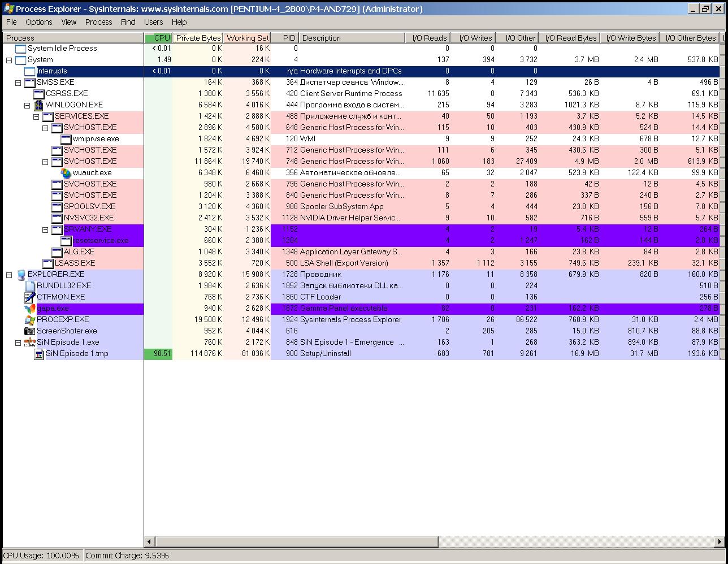The width and height of the screenshot is (728, 564).
Task: Click the wuauclt.exe update icon
Action: pos(66,173)
